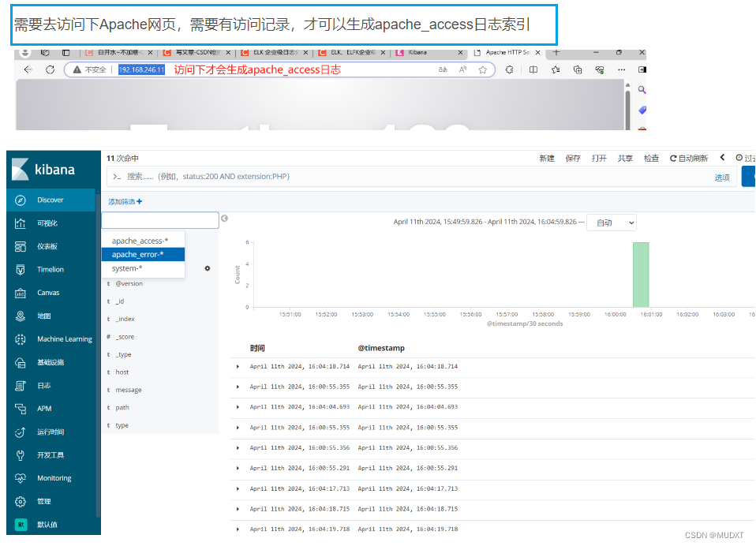
Task: Open 运行时间 uptime in sidebar
Action: [x=51, y=432]
